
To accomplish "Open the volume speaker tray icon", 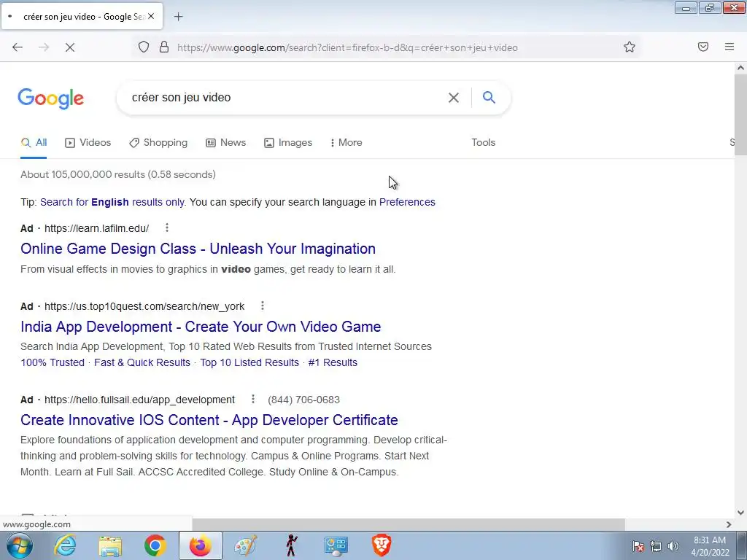I will pos(673,546).
